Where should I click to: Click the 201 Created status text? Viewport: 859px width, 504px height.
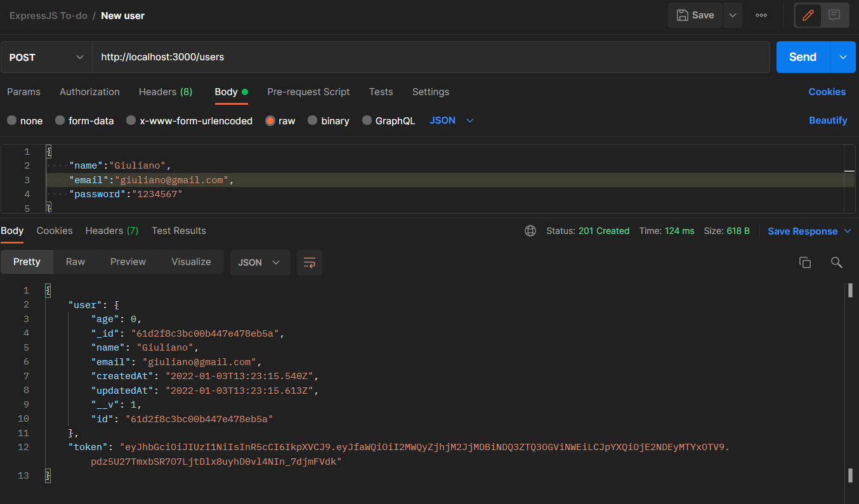click(x=604, y=231)
